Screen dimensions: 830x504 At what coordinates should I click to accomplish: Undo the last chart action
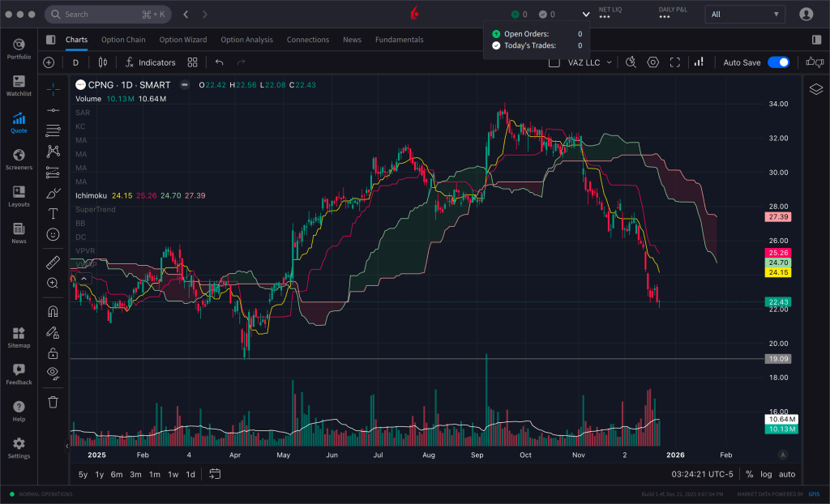pyautogui.click(x=219, y=62)
